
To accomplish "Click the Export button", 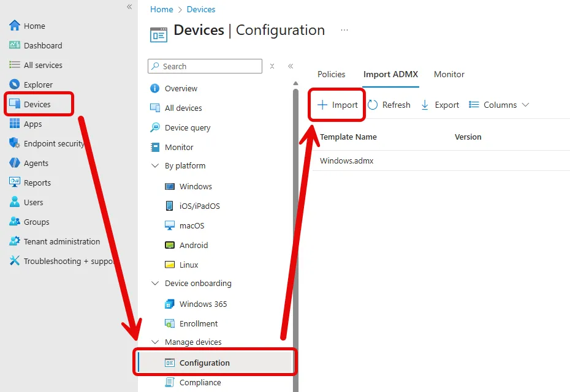I will pyautogui.click(x=440, y=105).
